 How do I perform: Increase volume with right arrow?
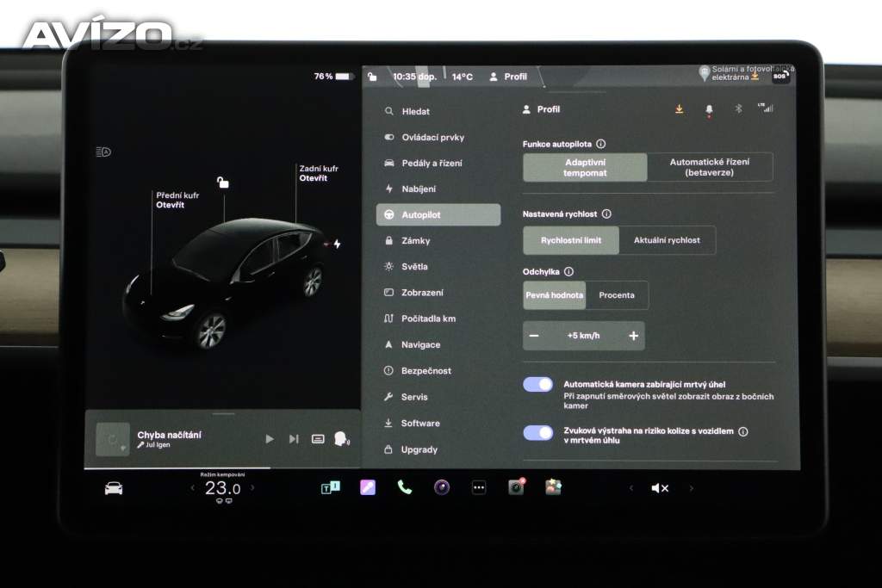click(x=692, y=488)
